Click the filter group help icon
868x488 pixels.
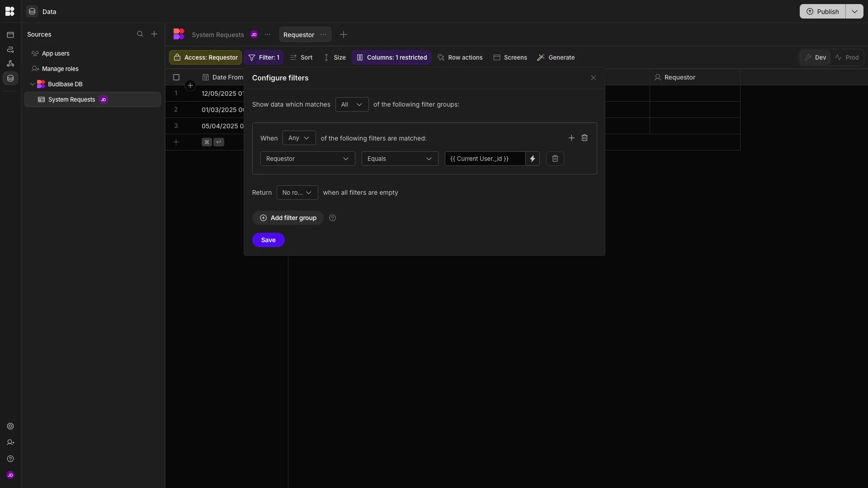point(333,218)
